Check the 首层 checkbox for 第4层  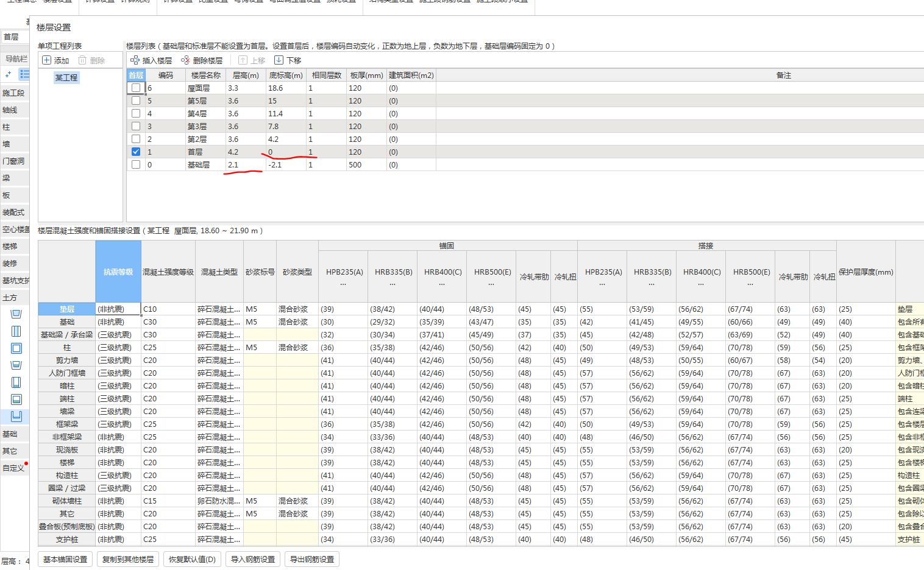click(136, 113)
